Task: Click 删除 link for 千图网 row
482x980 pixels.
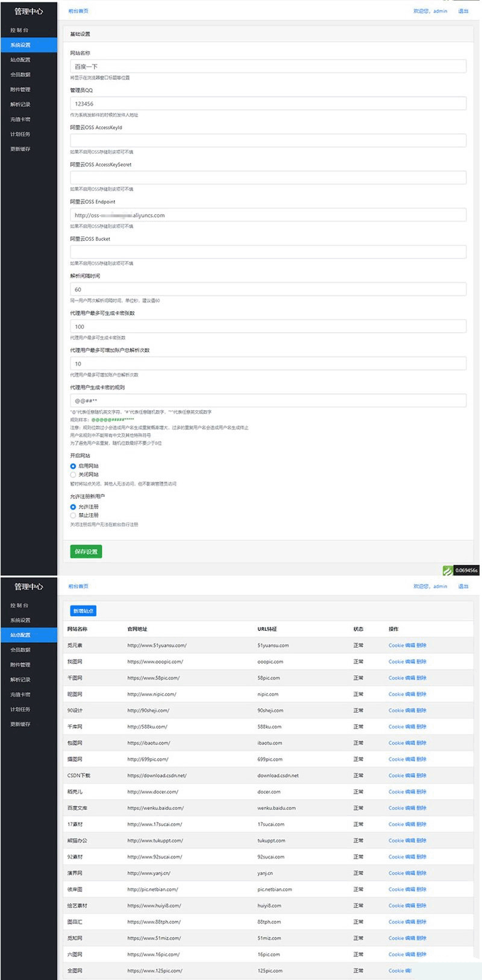Action: click(x=422, y=678)
